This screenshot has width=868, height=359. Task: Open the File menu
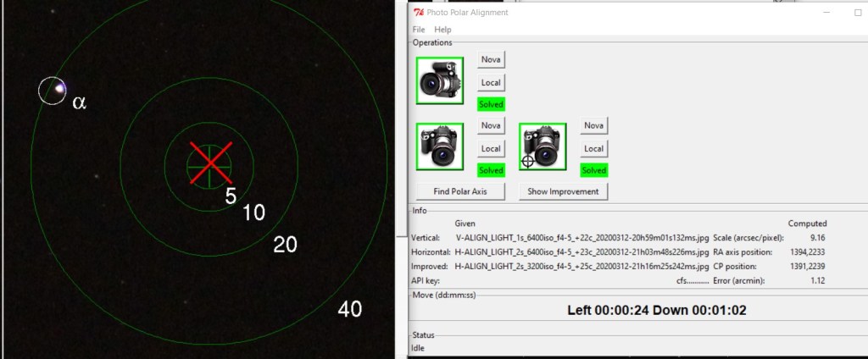[419, 30]
